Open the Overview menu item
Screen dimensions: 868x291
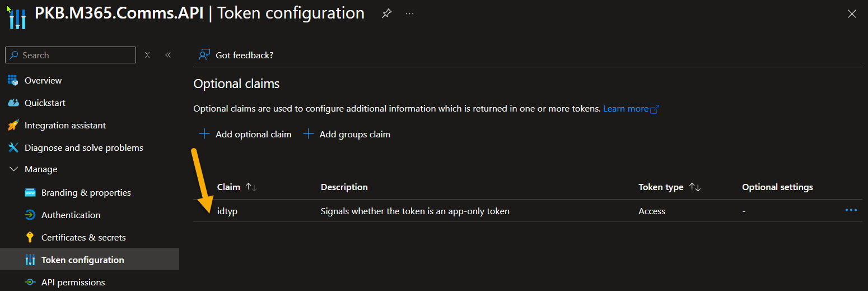[43, 80]
